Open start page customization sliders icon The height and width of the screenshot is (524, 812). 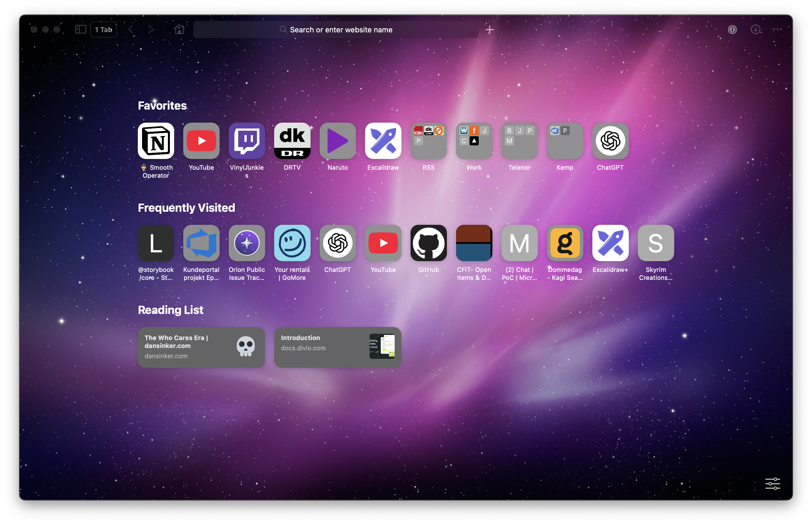tap(773, 483)
